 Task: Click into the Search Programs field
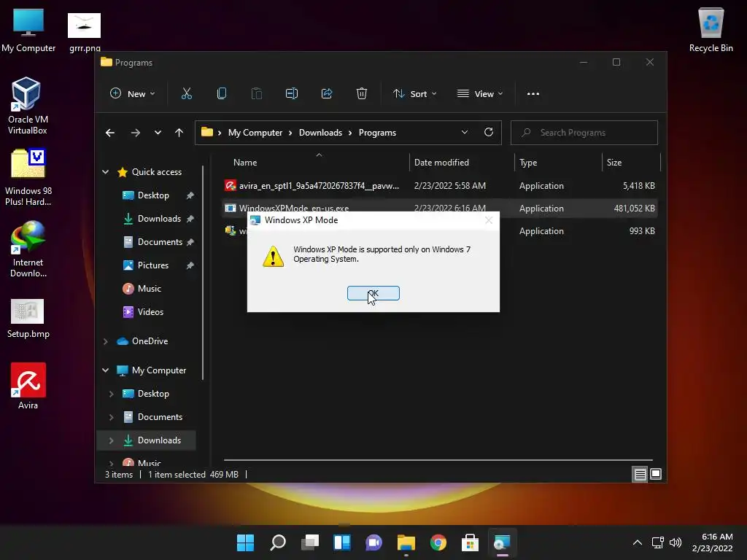click(x=584, y=133)
